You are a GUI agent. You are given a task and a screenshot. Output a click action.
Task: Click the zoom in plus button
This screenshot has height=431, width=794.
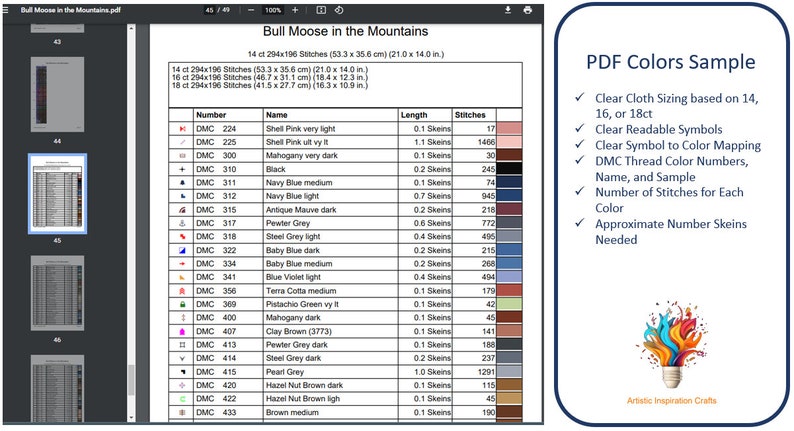(x=295, y=10)
